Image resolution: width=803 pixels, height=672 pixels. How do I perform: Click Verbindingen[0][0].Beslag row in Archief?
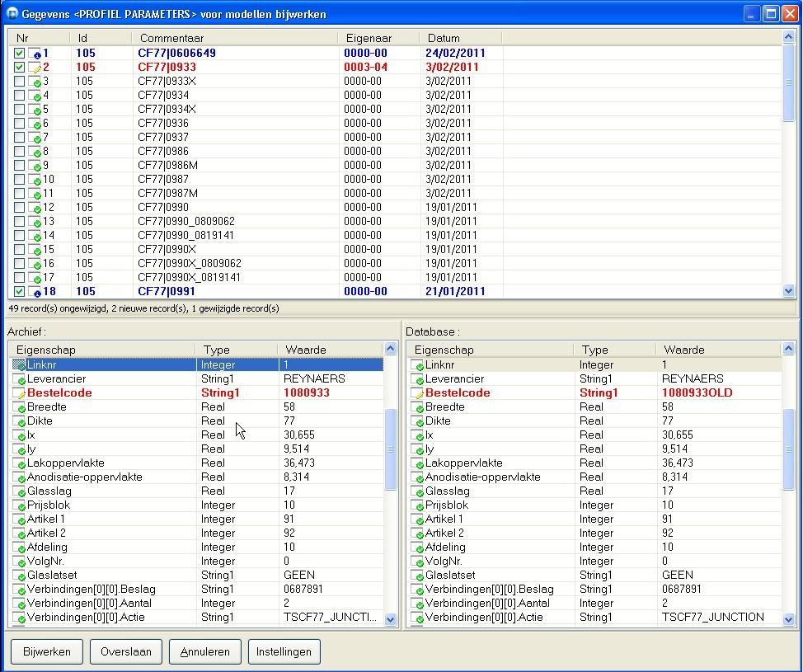[x=197, y=590]
